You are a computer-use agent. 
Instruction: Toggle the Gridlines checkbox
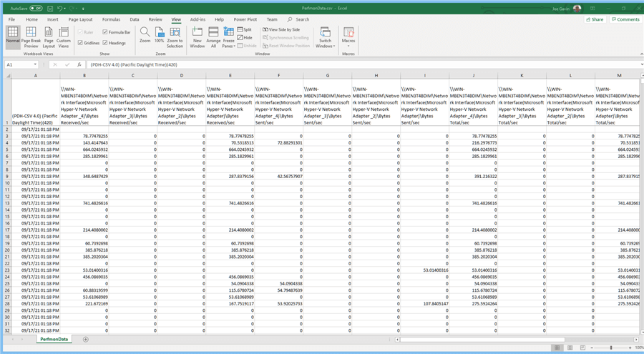click(79, 43)
